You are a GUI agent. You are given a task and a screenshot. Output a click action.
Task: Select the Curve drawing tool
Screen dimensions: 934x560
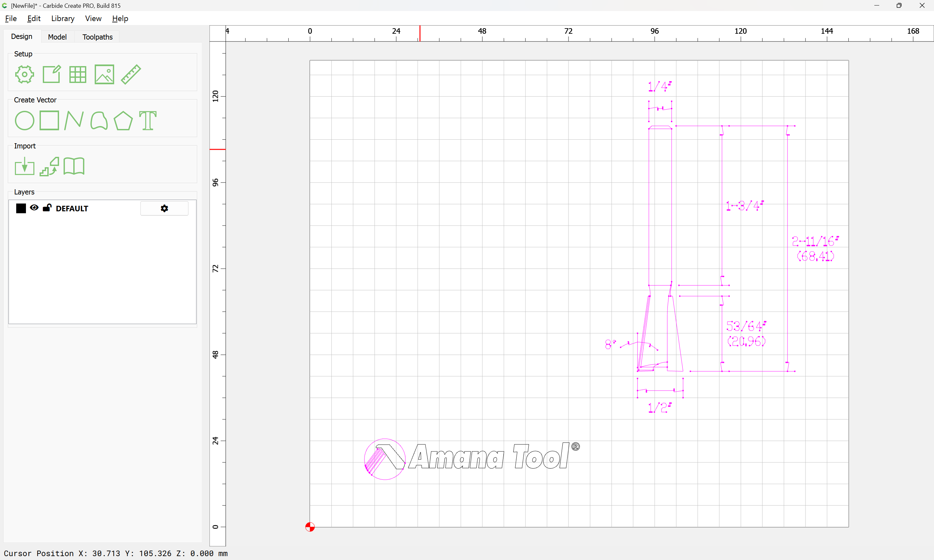pyautogui.click(x=99, y=121)
